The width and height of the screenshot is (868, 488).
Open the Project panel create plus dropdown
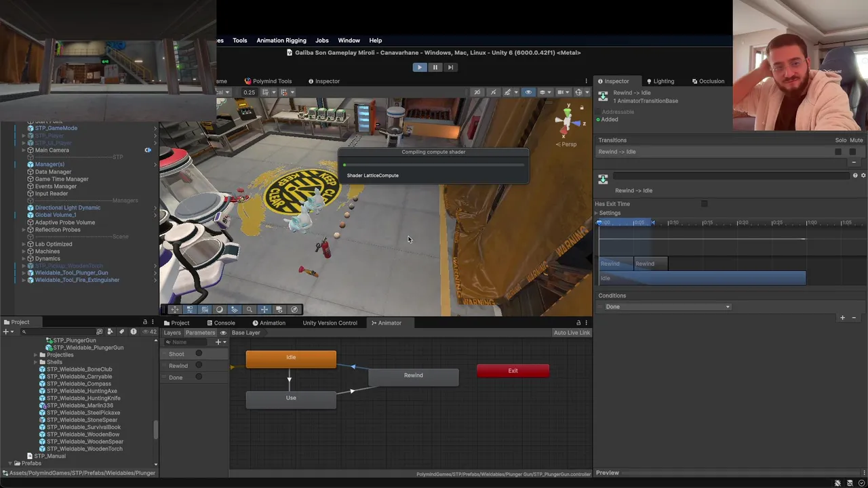click(x=8, y=332)
